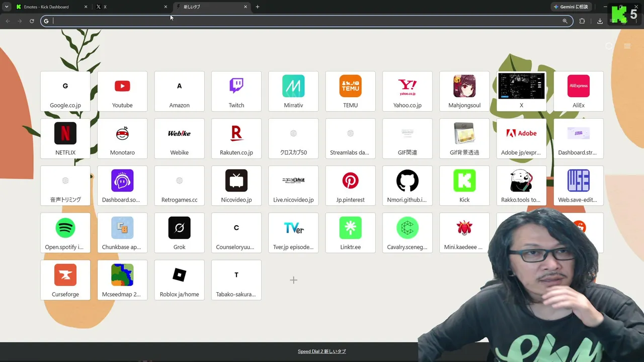Go back to the previous page

point(8,21)
